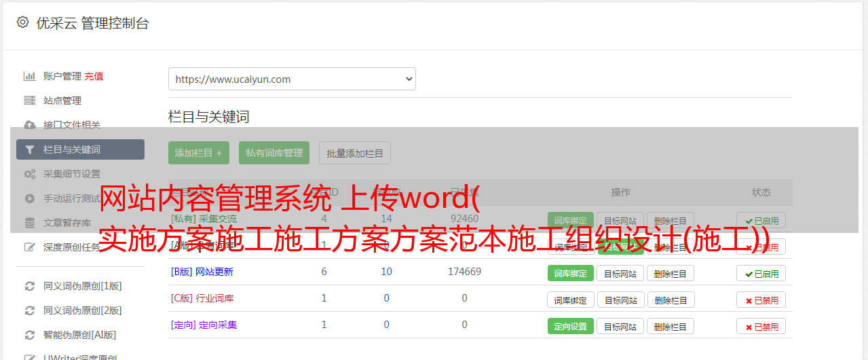Click 词库绑定 in the 行业词库 row
This screenshot has width=868, height=360.
pos(571,300)
